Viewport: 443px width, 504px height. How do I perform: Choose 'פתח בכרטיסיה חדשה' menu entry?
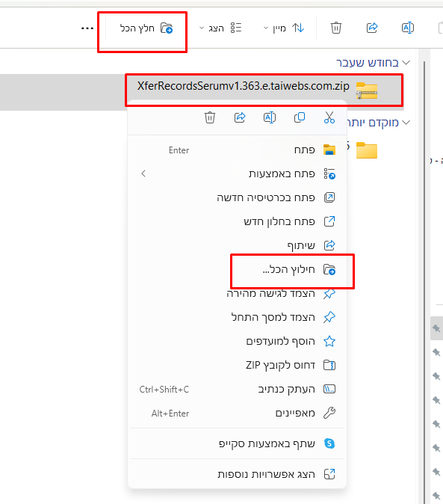pos(238,197)
